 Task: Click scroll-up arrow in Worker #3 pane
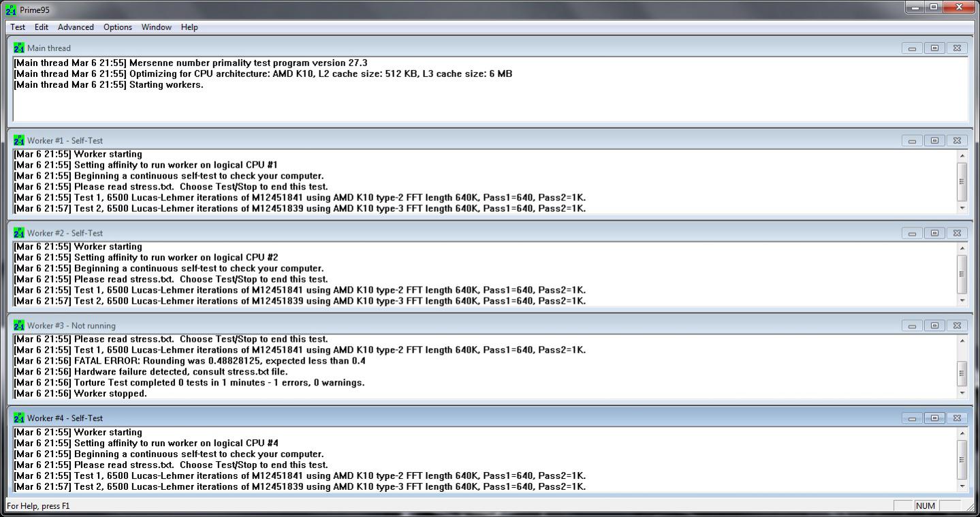962,341
